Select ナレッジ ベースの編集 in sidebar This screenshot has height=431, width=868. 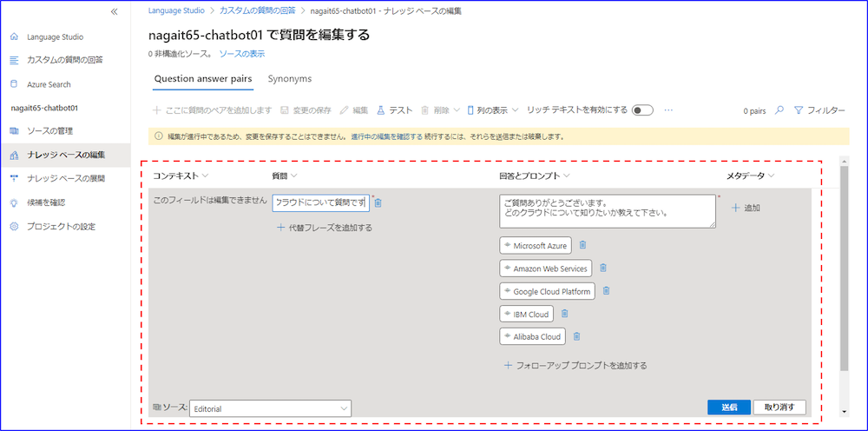[x=65, y=156]
